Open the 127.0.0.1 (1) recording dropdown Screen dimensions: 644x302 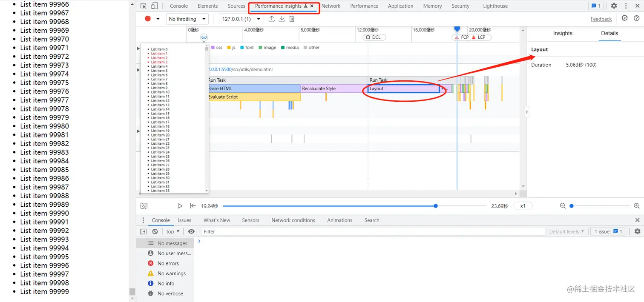pos(241,19)
